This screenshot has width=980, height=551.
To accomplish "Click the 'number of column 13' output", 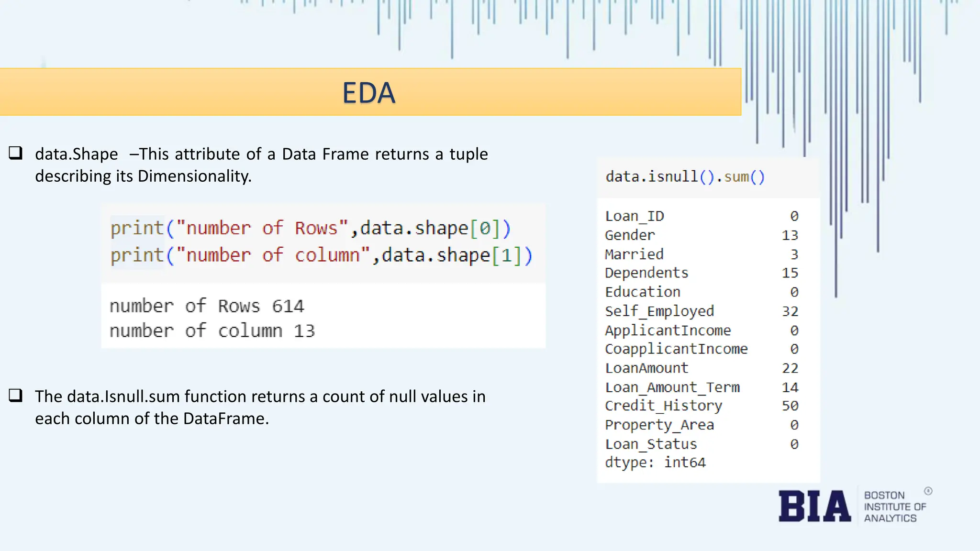I will pos(212,331).
